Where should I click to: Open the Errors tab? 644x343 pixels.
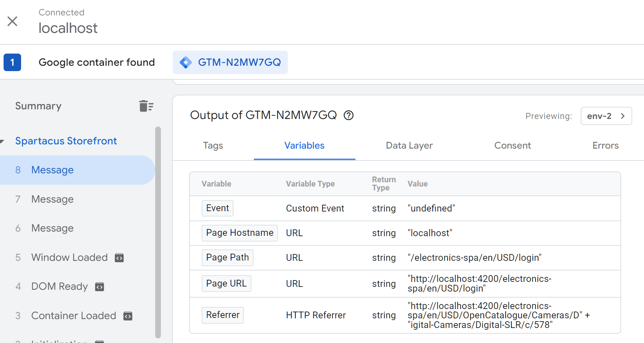coord(605,145)
